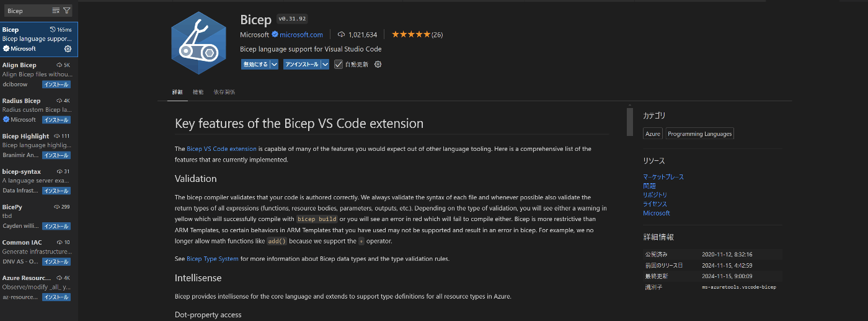Viewport: 868px width, 321px height.
Task: Switch to the 機能 features tab
Action: pyautogui.click(x=198, y=92)
